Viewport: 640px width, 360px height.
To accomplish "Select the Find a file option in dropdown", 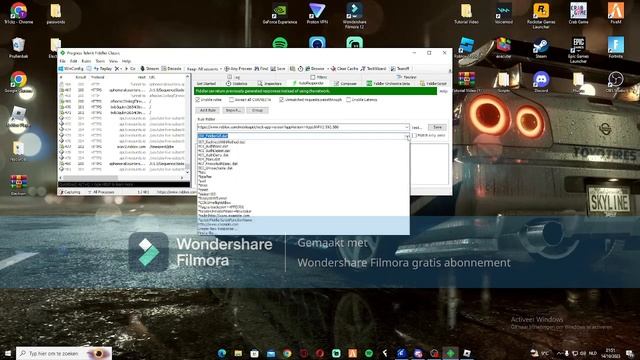I will [x=303, y=233].
